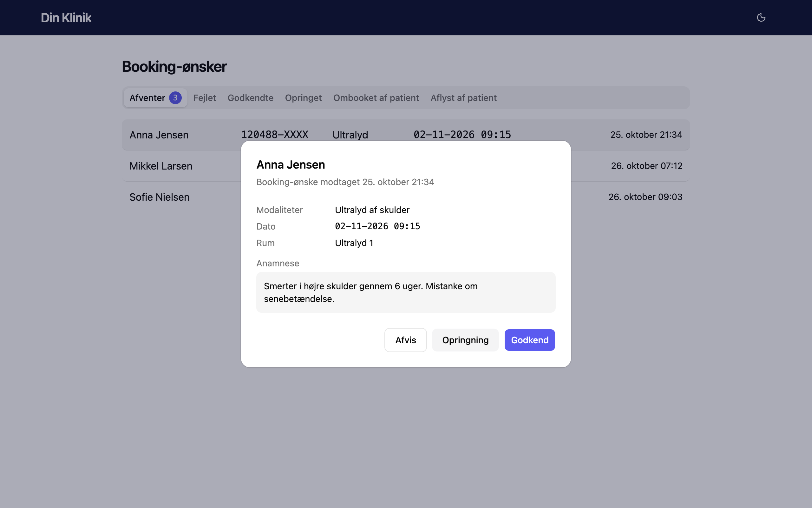Switch to the Opringet tab
The height and width of the screenshot is (508, 812).
[x=303, y=98]
